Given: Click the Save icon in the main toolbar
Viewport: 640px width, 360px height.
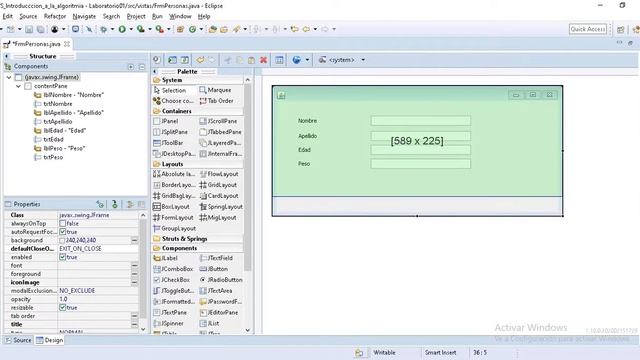Looking at the screenshot, I should pyautogui.click(x=29, y=29).
